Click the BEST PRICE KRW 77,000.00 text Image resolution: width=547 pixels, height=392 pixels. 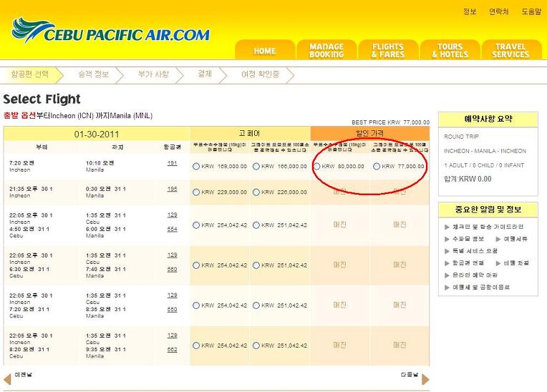[x=391, y=122]
